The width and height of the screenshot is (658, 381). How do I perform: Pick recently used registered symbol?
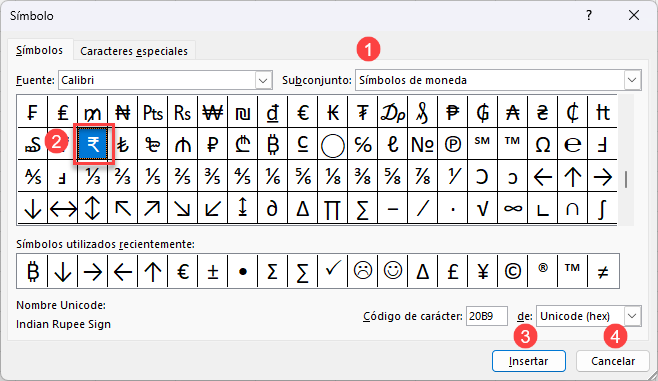[x=543, y=271]
